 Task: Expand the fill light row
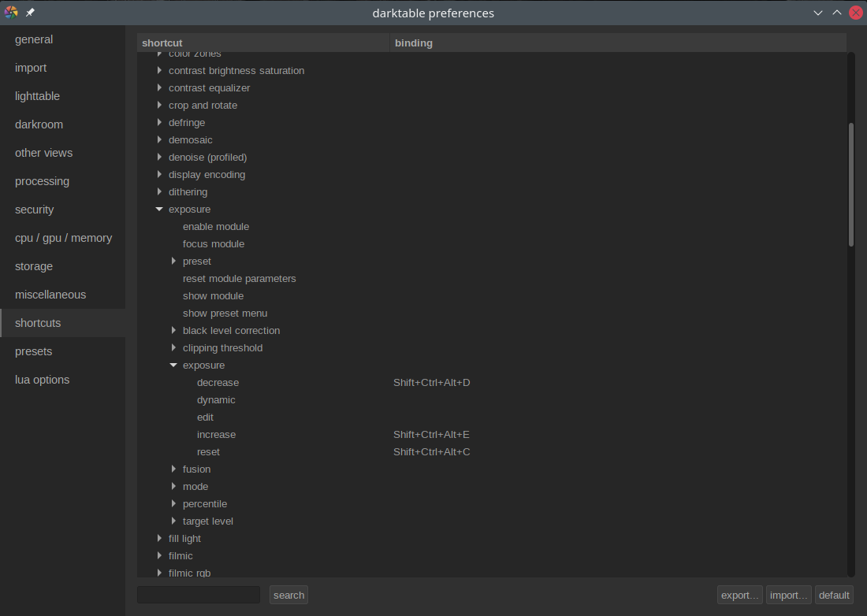click(159, 538)
